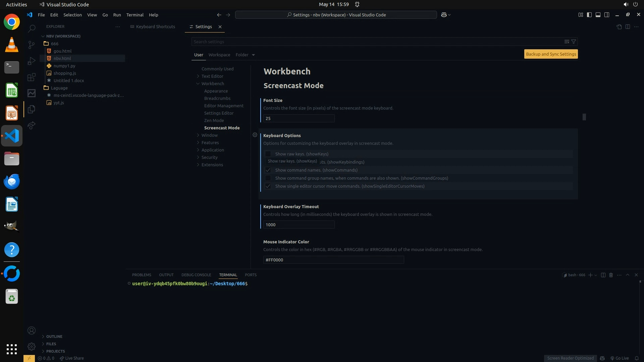Open Source Control view
This screenshot has height=362, width=644.
pos(32,45)
